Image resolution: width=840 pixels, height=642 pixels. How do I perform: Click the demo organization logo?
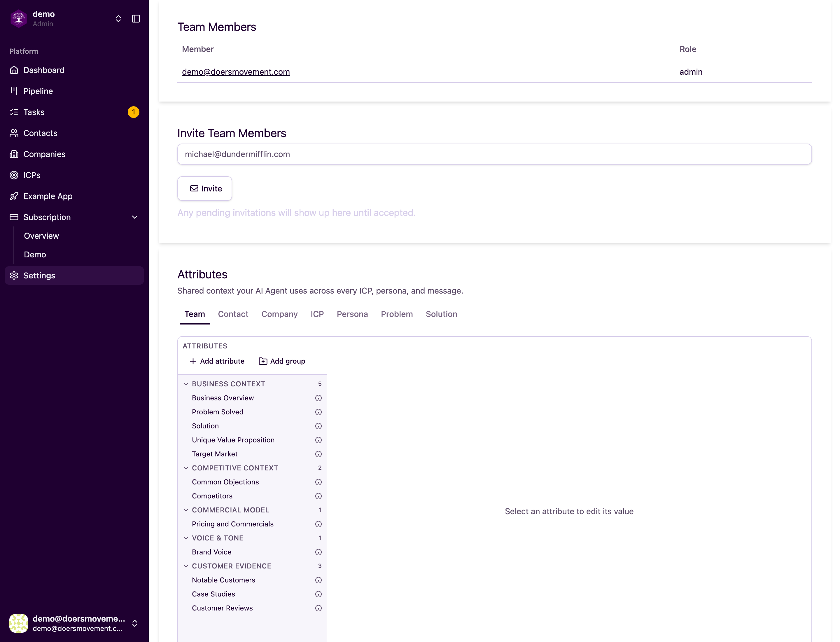pyautogui.click(x=18, y=19)
